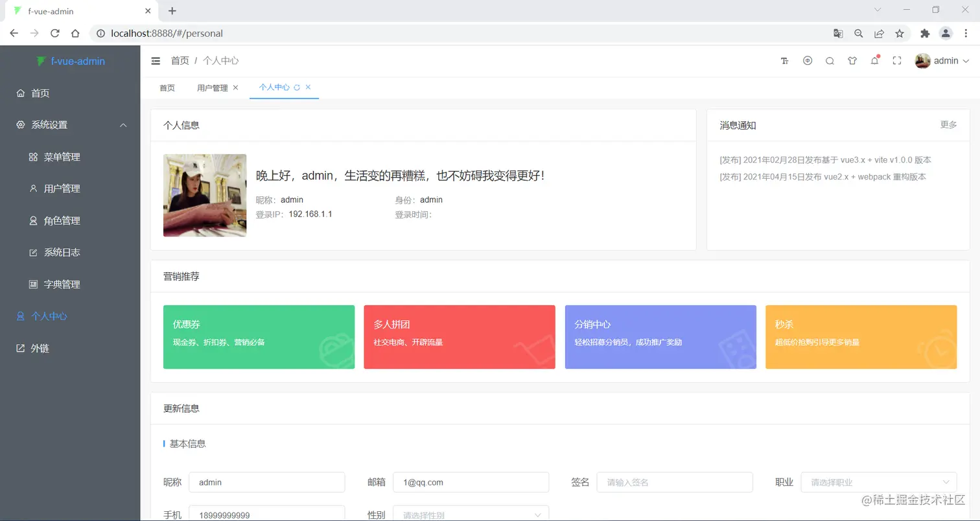Click the f-vue-admin logo in sidebar
The height and width of the screenshot is (521, 980).
point(70,62)
